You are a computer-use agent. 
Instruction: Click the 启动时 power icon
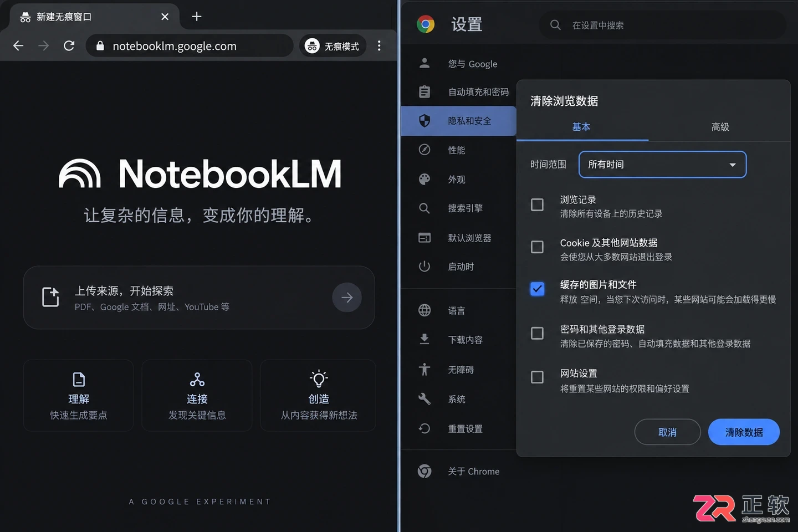pos(424,267)
